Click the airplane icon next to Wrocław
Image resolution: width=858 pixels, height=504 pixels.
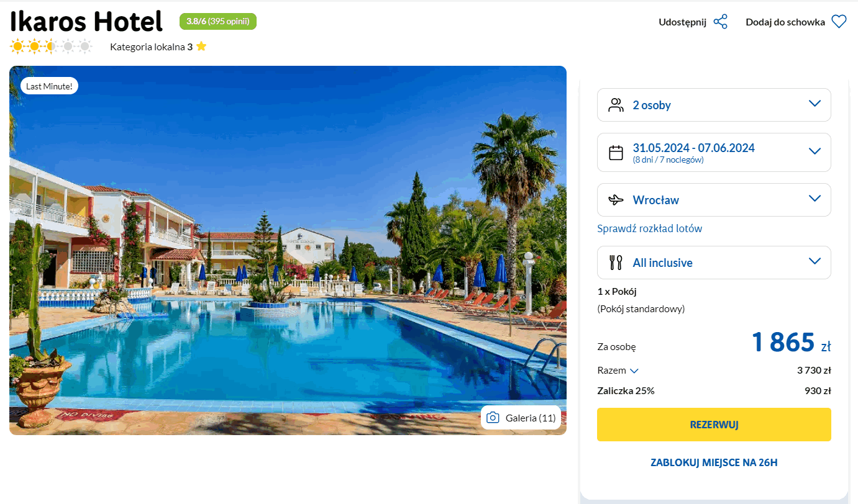616,200
